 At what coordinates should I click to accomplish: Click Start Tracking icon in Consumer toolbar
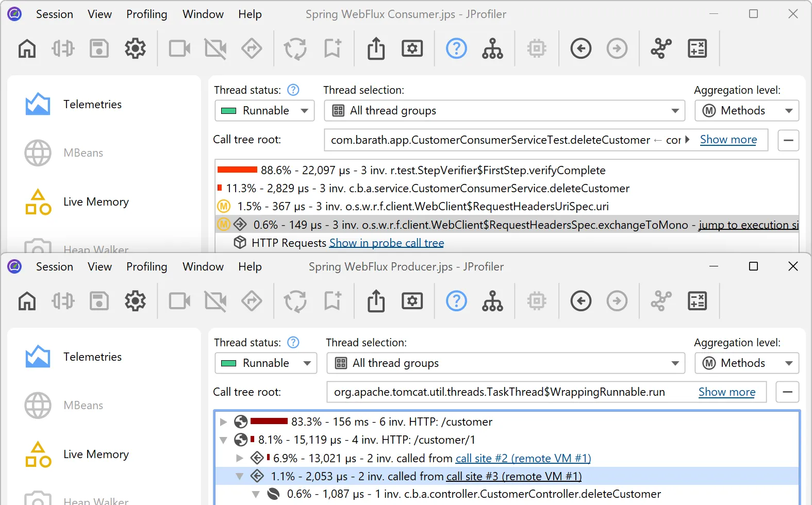pos(252,49)
